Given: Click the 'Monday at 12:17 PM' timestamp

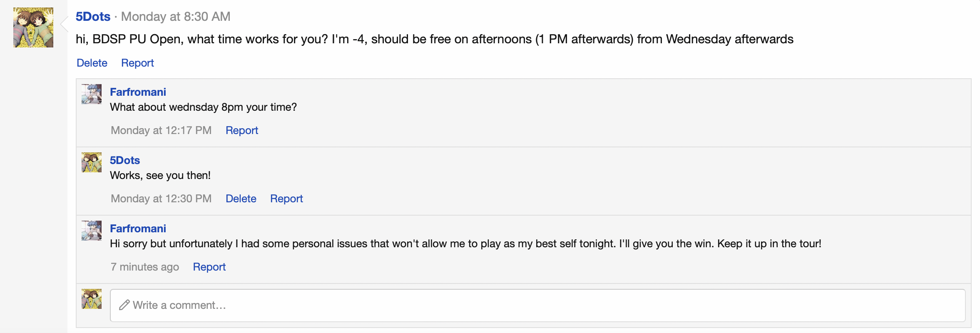Looking at the screenshot, I should coord(161,130).
